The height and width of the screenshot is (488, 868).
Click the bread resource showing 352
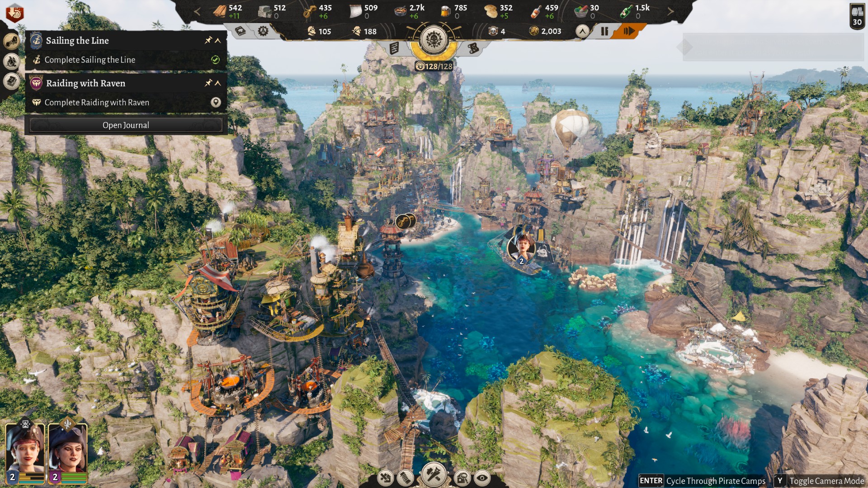coord(498,11)
